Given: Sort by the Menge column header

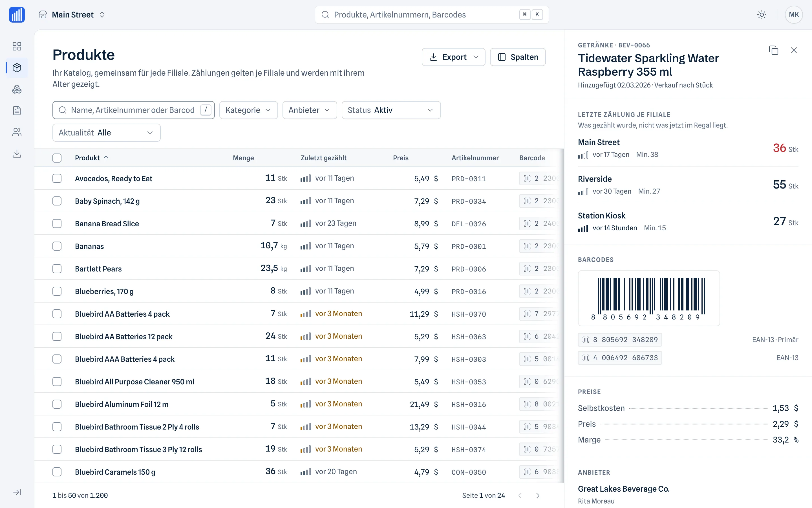Looking at the screenshot, I should (x=243, y=158).
